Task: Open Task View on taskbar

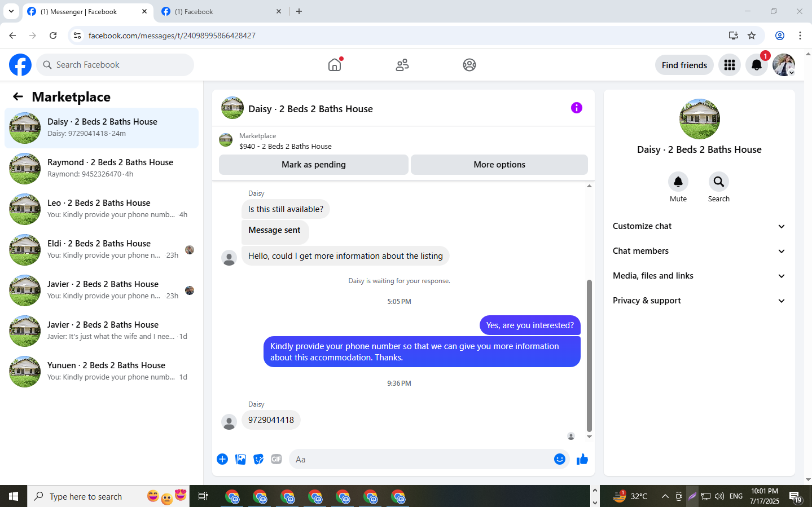Action: point(203,496)
